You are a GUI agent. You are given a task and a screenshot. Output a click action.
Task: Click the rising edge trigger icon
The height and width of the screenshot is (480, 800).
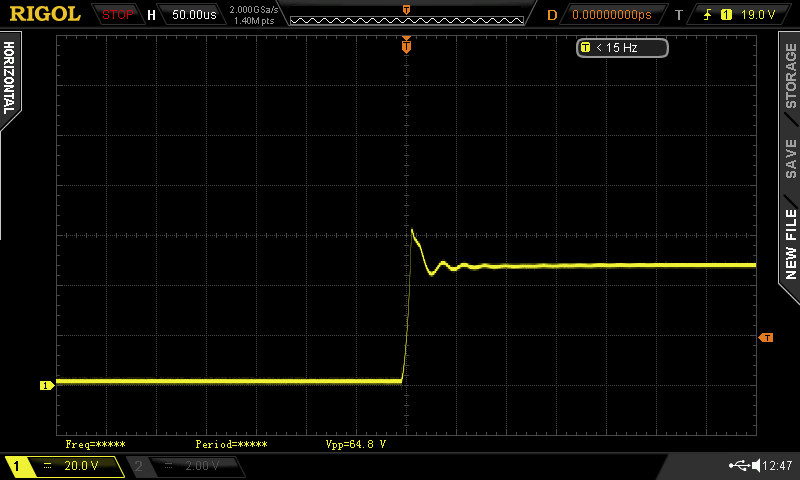tap(708, 15)
